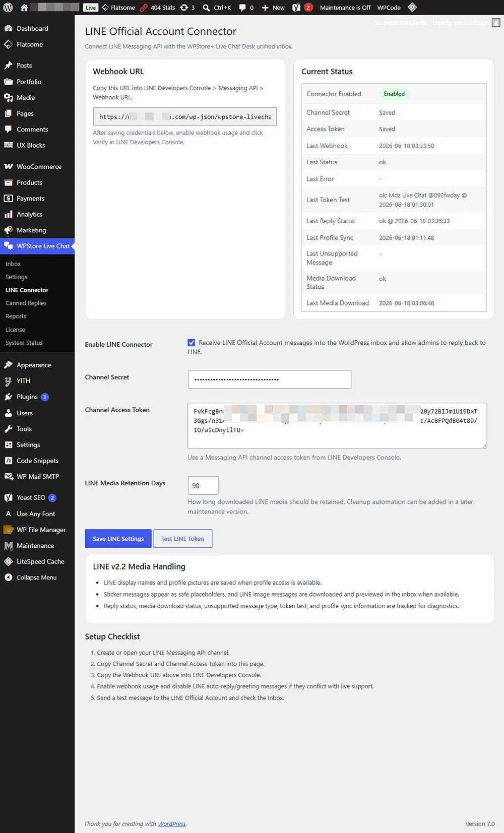Viewport: 504px width, 833px height.
Task: Click the LiteSpeed diamond icon in admin bar
Action: [x=412, y=7]
